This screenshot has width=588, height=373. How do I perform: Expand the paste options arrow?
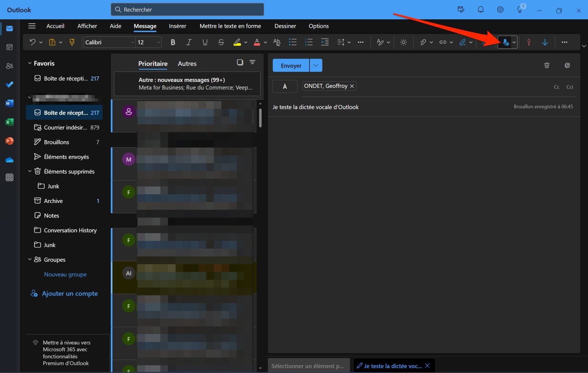pos(61,42)
